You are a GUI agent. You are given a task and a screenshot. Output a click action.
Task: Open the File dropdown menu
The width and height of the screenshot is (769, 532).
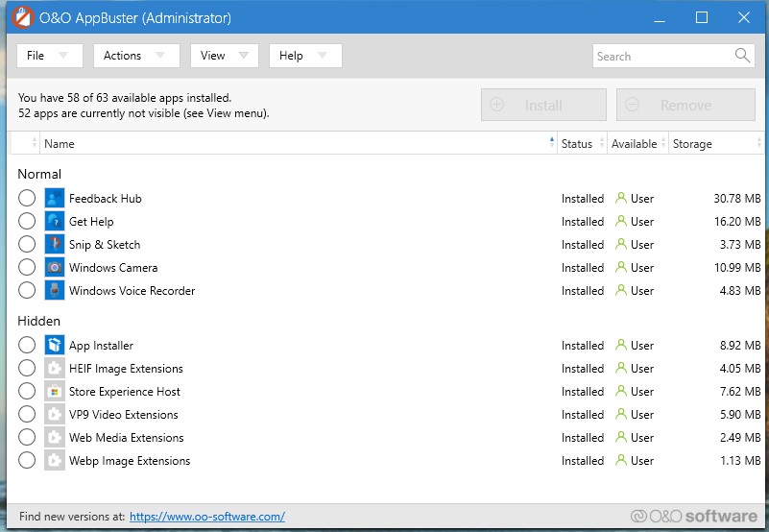pos(49,56)
